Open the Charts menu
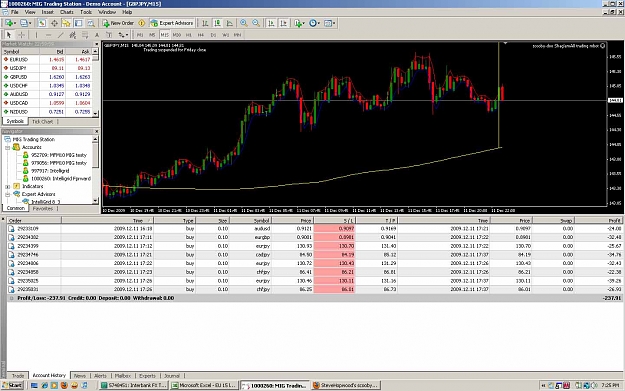 [67, 12]
